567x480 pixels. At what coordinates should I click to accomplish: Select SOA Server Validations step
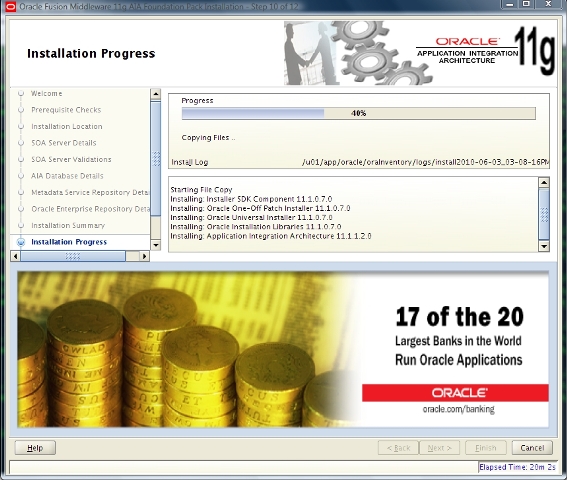[71, 159]
